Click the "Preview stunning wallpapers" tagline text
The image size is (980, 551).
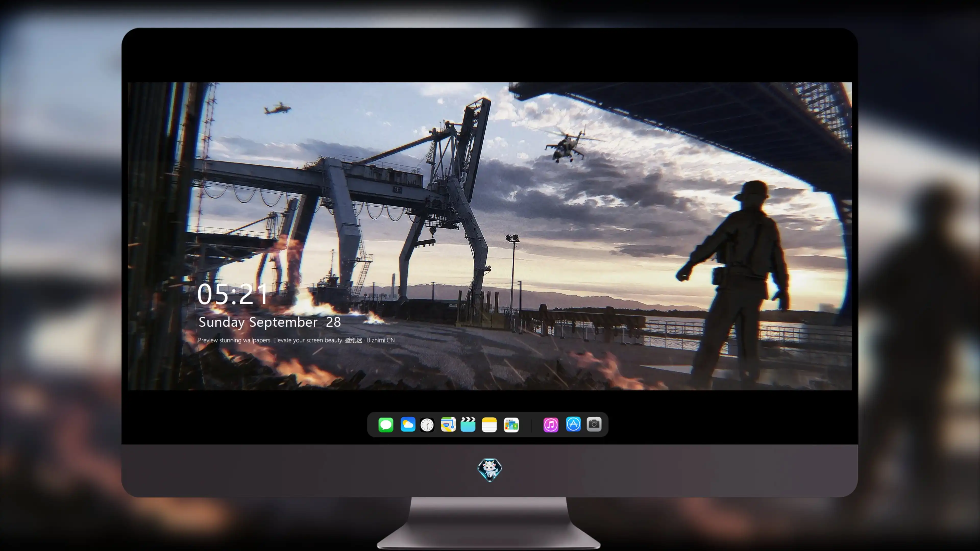tap(296, 340)
